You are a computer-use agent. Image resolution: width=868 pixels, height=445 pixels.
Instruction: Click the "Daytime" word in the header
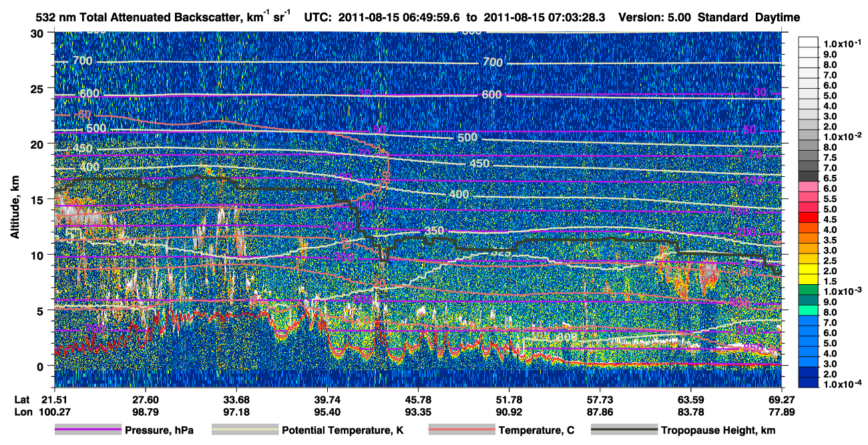tap(777, 17)
